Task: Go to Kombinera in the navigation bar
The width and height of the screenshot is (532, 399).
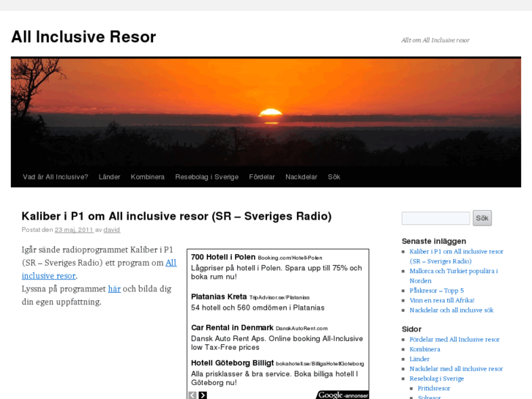Action: 148,177
